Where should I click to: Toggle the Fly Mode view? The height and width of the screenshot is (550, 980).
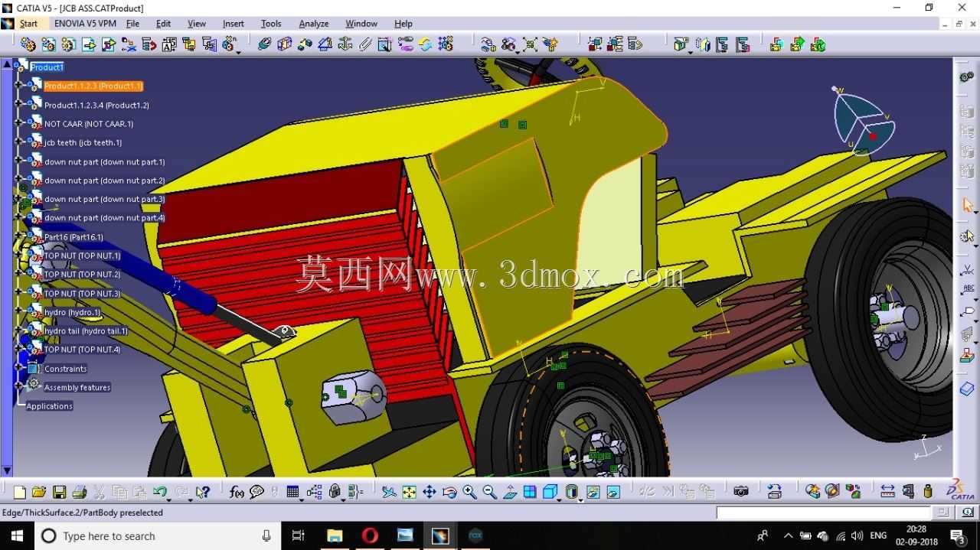[x=390, y=492]
